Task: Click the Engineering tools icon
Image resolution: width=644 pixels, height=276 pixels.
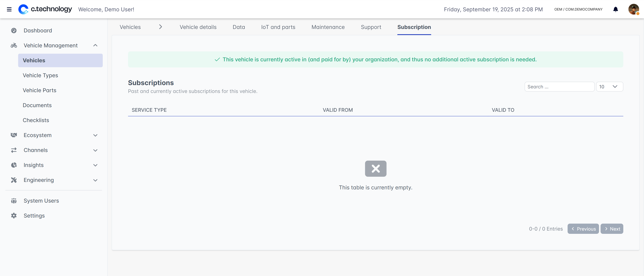Action: (x=14, y=180)
